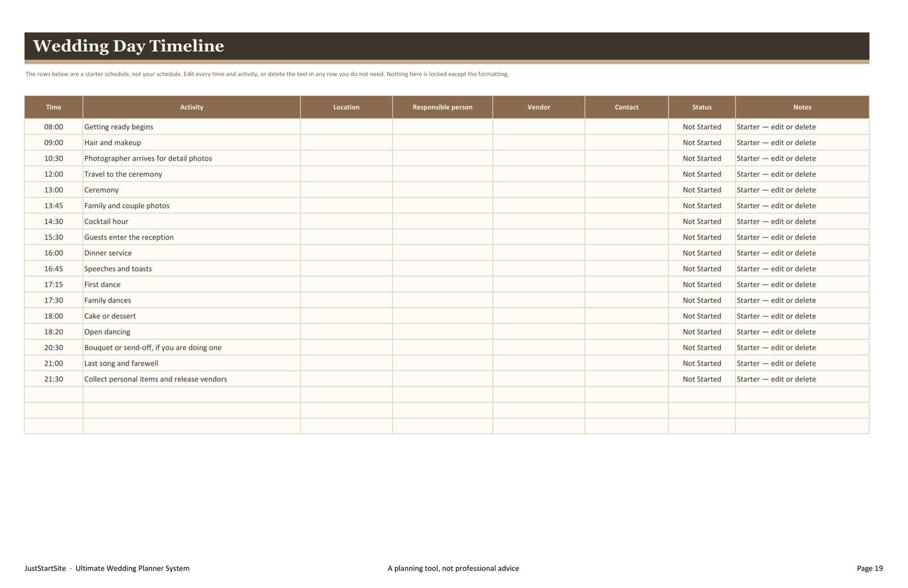Click Not Started status in Ceremony row
This screenshot has width=908, height=588.
pyautogui.click(x=702, y=190)
